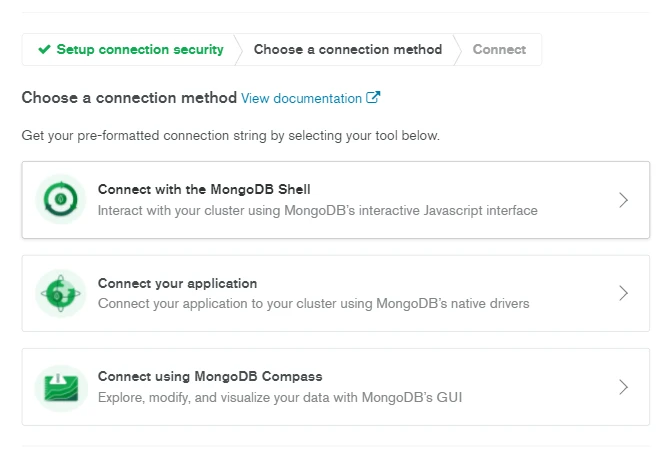Select the Choose a connection method step
The height and width of the screenshot is (462, 669).
coord(347,49)
